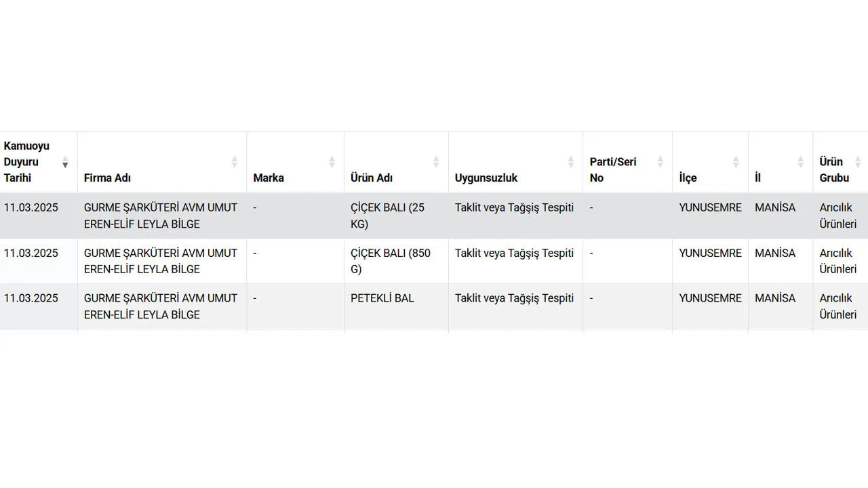
Task: Click Arıcılık Ürünleri in the second row
Action: click(837, 261)
